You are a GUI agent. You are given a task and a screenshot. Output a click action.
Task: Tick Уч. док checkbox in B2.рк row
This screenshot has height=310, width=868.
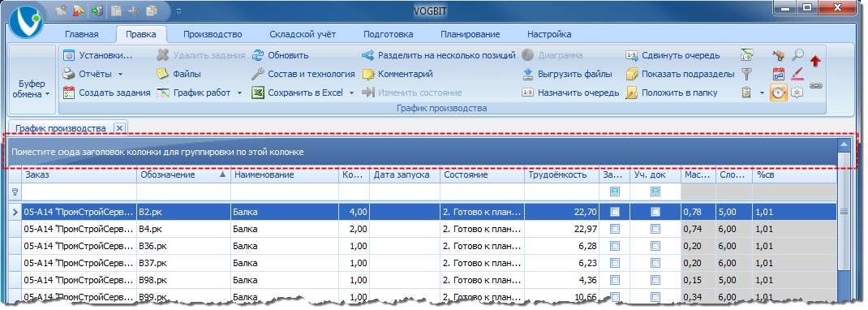[x=655, y=212]
